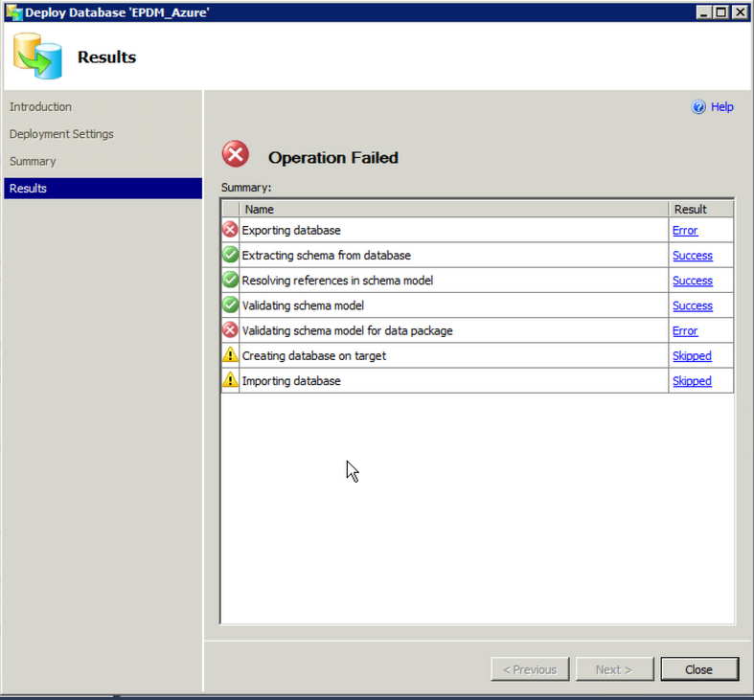Click the red error icon for data package validation

click(x=230, y=330)
